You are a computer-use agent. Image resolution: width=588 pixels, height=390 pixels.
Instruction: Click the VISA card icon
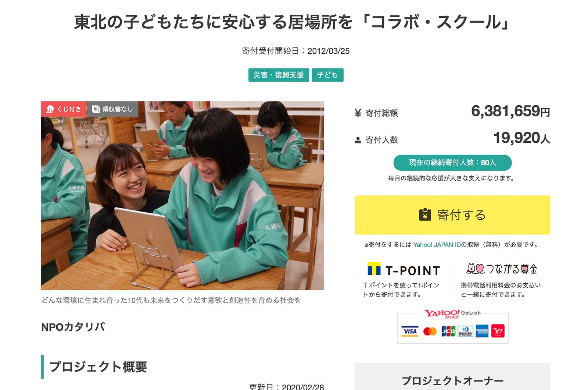pyautogui.click(x=410, y=331)
